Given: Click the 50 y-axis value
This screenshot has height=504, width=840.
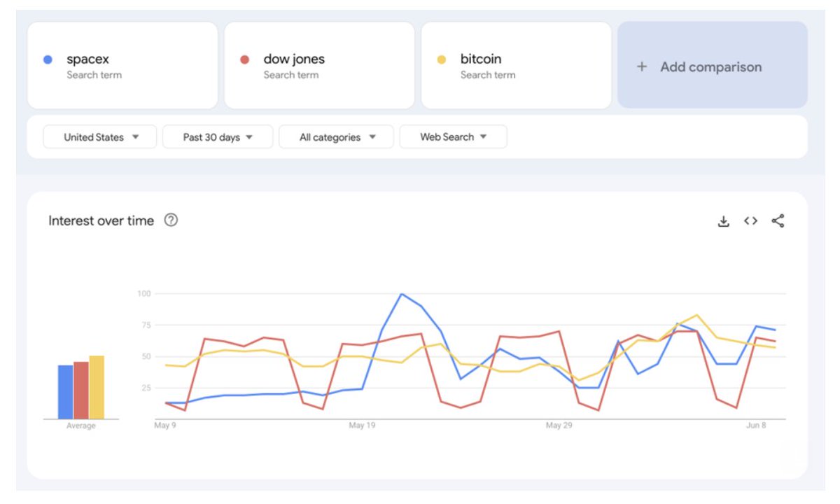Looking at the screenshot, I should point(146,356).
